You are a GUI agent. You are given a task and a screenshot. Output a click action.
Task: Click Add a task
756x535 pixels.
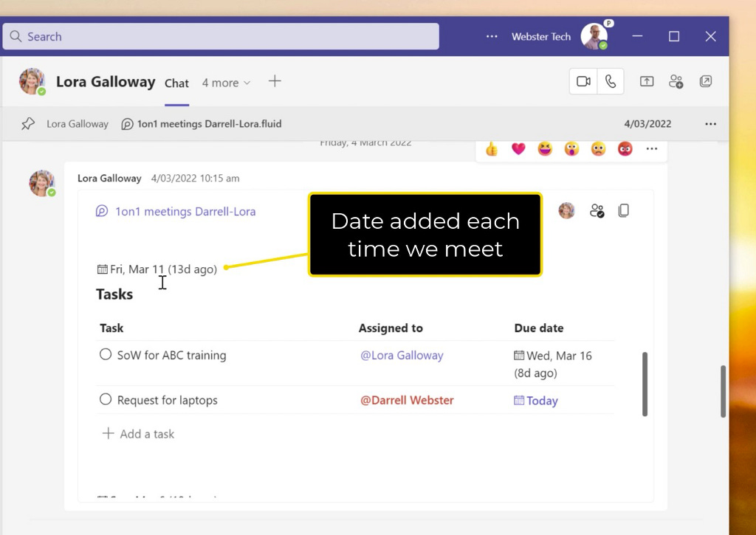point(138,434)
